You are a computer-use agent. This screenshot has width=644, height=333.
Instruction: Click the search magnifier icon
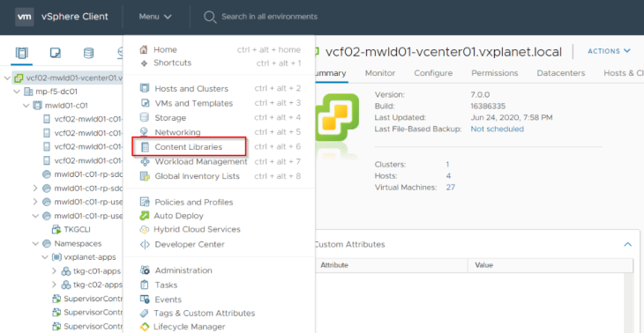[x=210, y=17]
